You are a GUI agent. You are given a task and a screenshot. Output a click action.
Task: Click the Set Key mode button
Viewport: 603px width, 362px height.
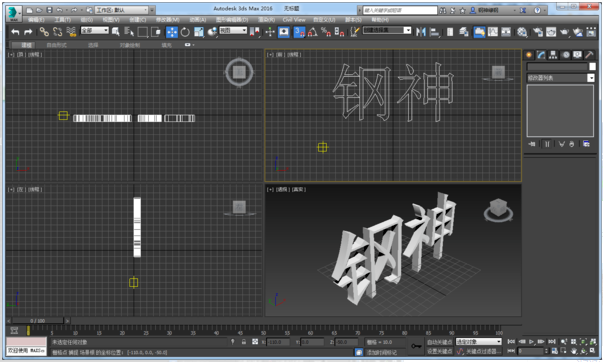pyautogui.click(x=440, y=351)
